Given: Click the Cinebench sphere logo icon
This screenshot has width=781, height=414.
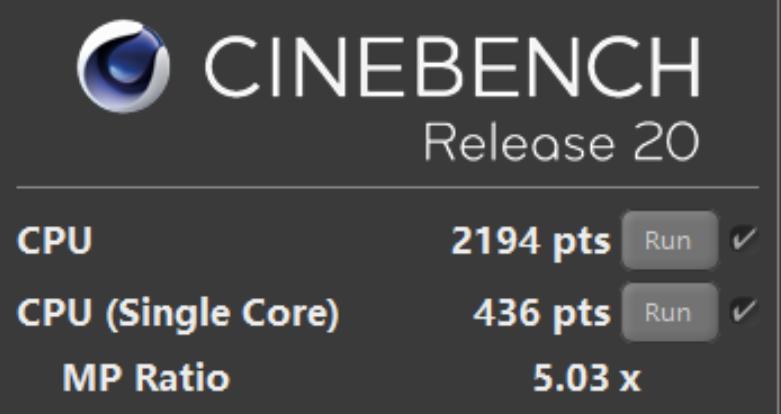Looking at the screenshot, I should point(123,68).
